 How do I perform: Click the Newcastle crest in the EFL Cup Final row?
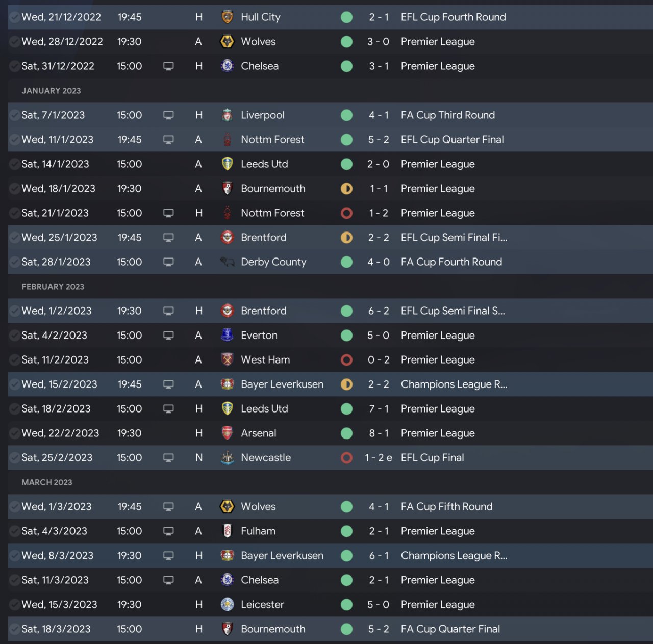click(227, 458)
